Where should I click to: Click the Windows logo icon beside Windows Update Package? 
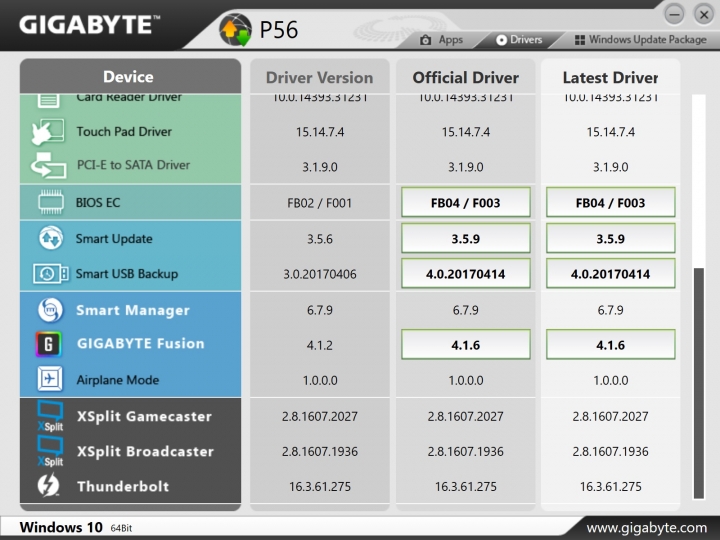[579, 40]
